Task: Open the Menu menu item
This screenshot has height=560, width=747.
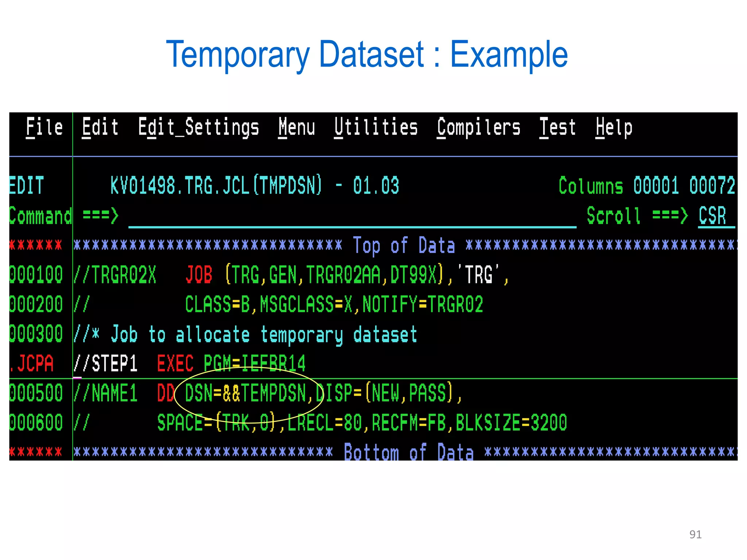Action: click(x=297, y=127)
